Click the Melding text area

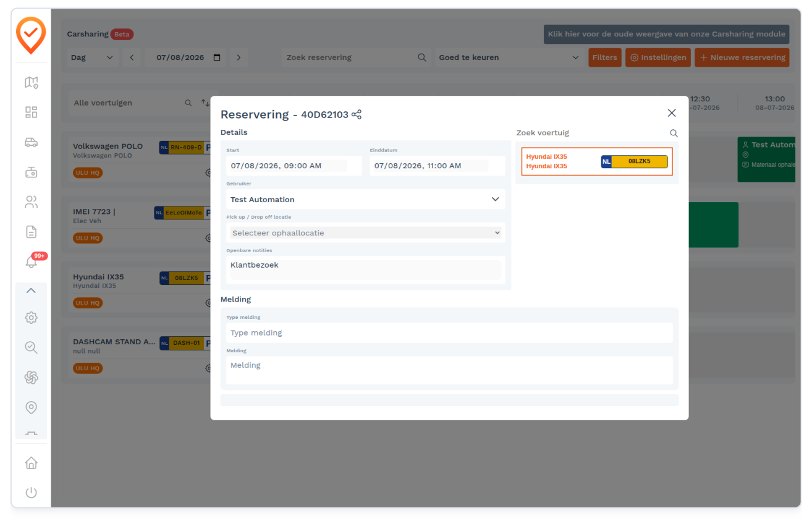[449, 370]
